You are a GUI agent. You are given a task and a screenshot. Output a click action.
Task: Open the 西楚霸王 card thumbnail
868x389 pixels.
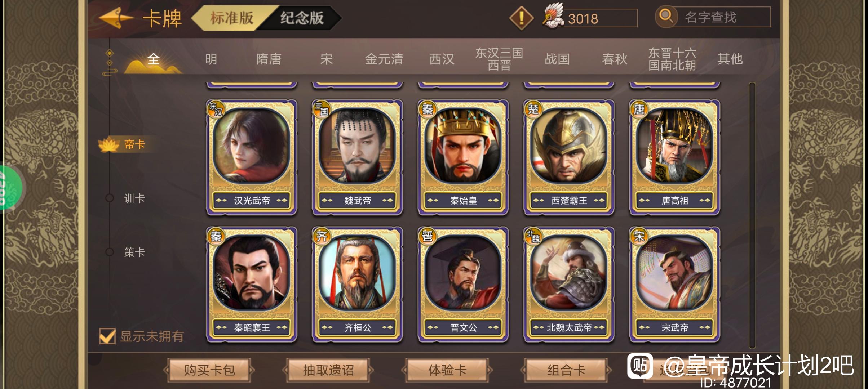pyautogui.click(x=569, y=157)
